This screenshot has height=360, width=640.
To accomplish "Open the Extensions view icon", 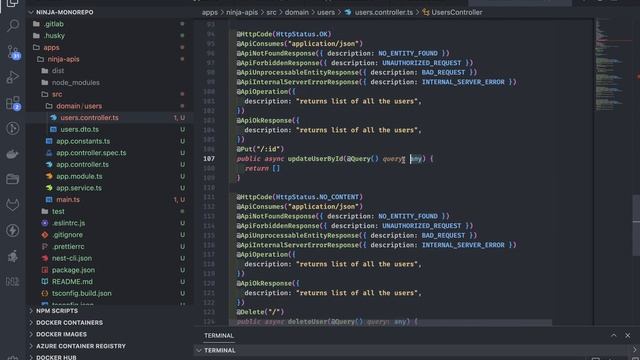I will point(13,103).
